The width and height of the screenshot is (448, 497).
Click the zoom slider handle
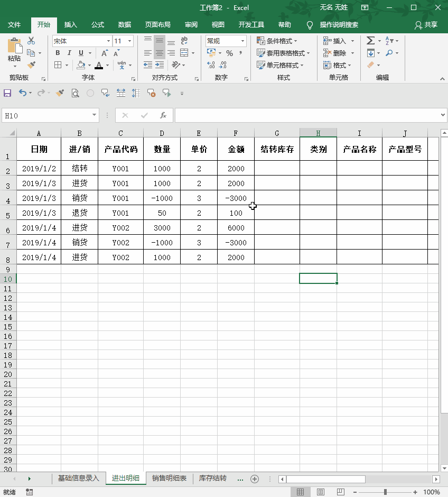click(x=385, y=492)
